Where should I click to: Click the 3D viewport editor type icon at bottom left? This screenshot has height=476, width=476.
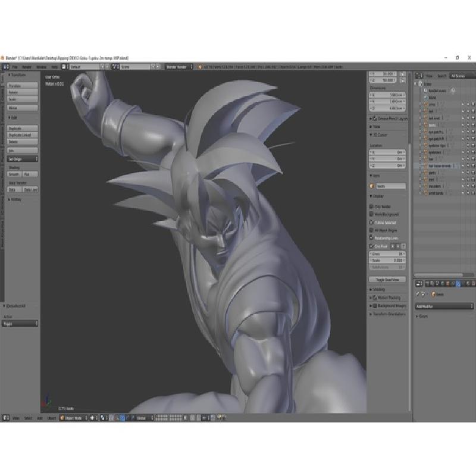pyautogui.click(x=6, y=418)
